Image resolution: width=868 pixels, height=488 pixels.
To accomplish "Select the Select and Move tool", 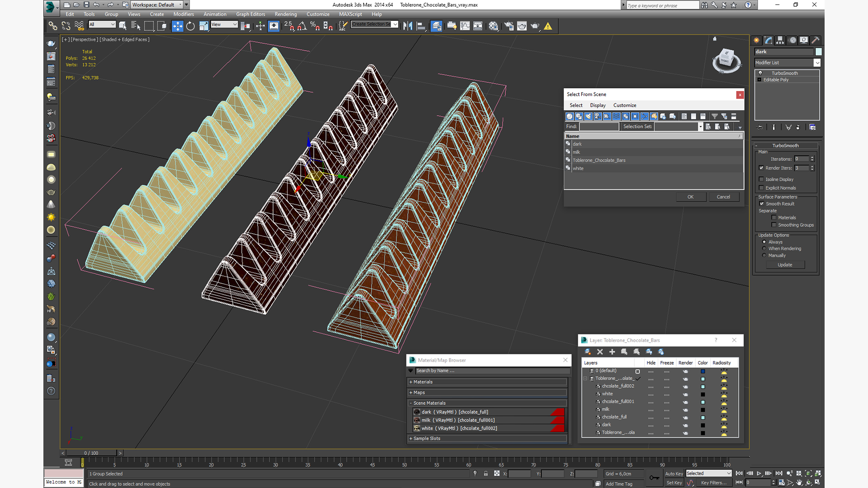I will (177, 26).
